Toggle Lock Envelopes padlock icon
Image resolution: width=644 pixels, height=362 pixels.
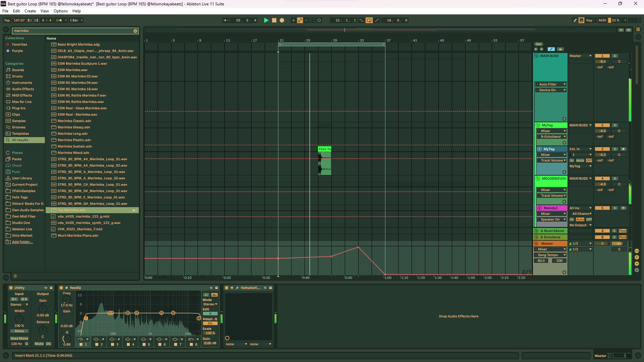[x=560, y=49]
